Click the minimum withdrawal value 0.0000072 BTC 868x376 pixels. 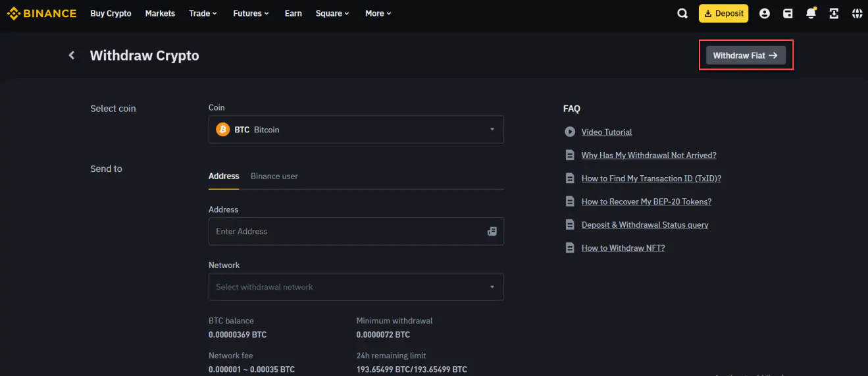(x=383, y=335)
